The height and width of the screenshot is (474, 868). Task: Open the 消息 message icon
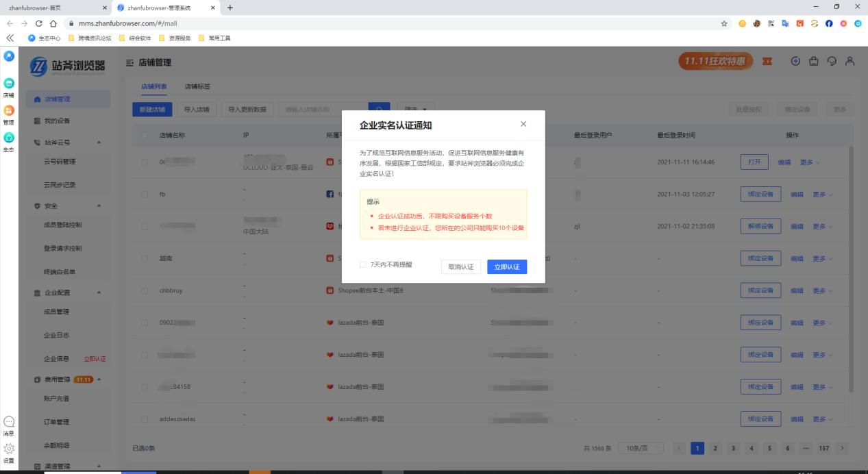click(x=8, y=422)
